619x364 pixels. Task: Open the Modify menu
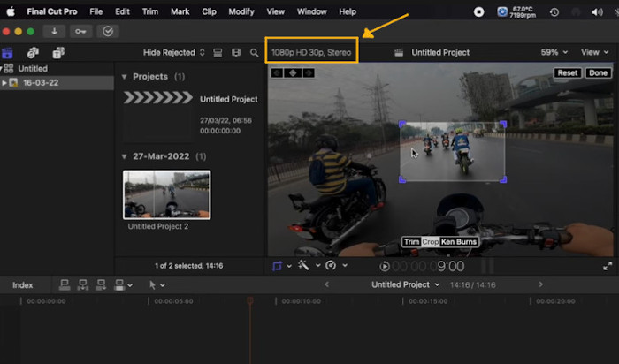coord(241,11)
